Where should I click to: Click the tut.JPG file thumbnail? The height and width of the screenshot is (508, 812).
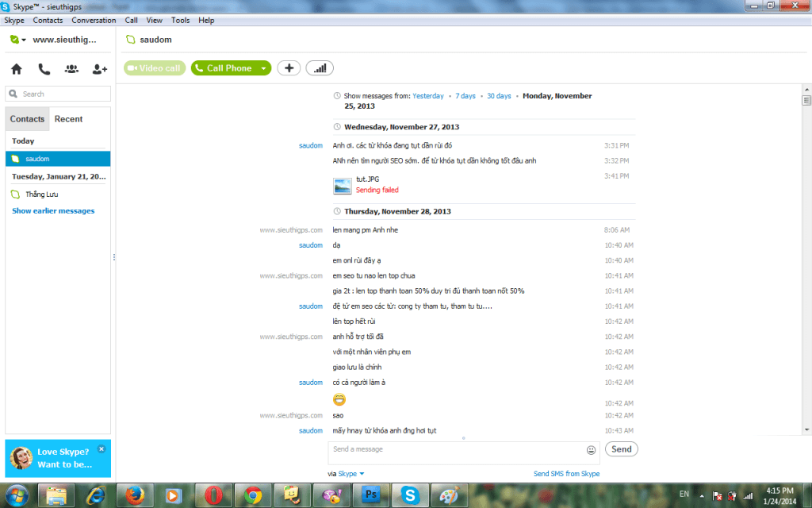[x=343, y=186]
